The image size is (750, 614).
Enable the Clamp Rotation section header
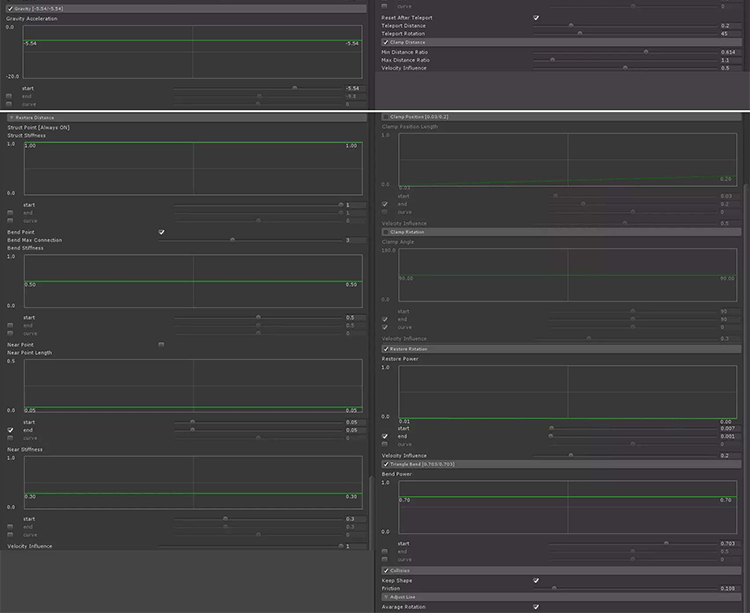click(x=387, y=232)
